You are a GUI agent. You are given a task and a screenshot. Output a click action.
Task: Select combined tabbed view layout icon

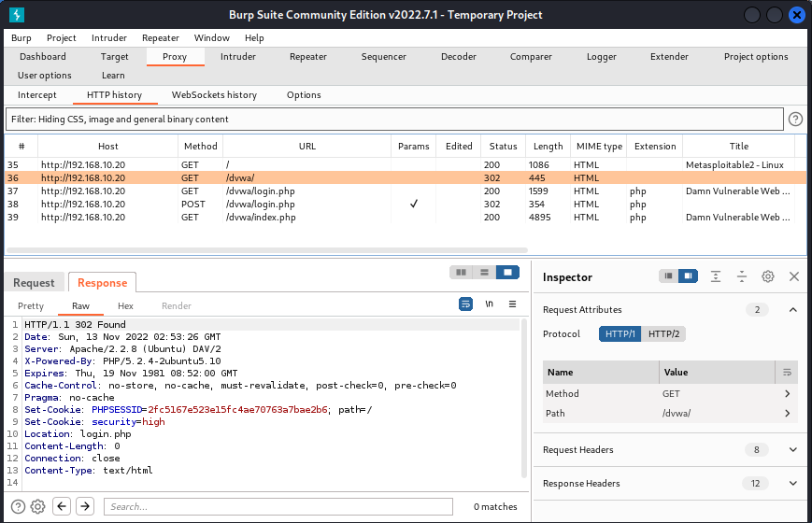[507, 273]
